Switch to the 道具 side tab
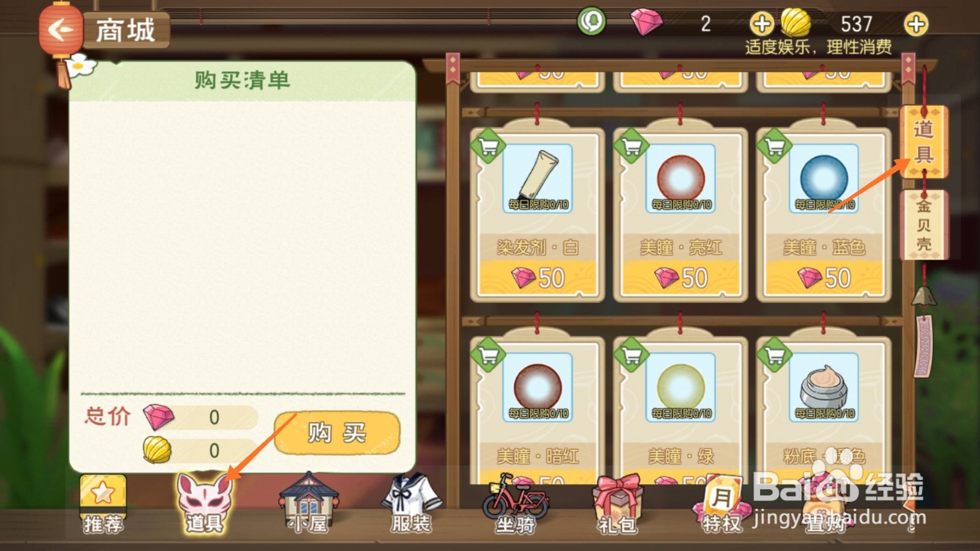This screenshot has height=551, width=980. point(924,142)
